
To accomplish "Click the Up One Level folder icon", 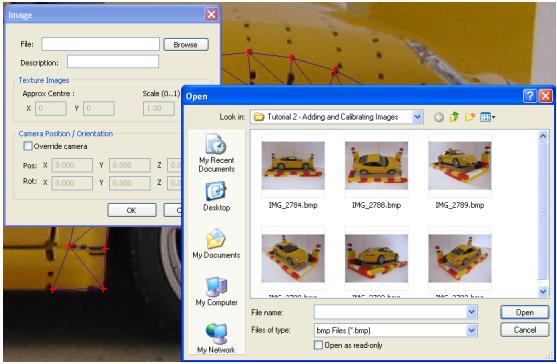I will point(454,117).
